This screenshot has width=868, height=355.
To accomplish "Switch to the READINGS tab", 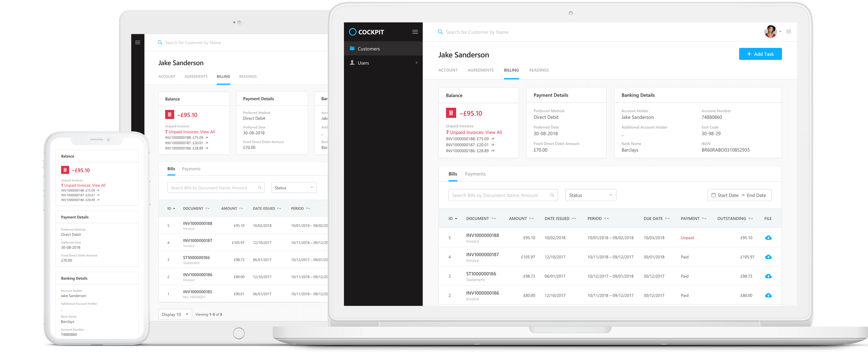I will (x=539, y=70).
